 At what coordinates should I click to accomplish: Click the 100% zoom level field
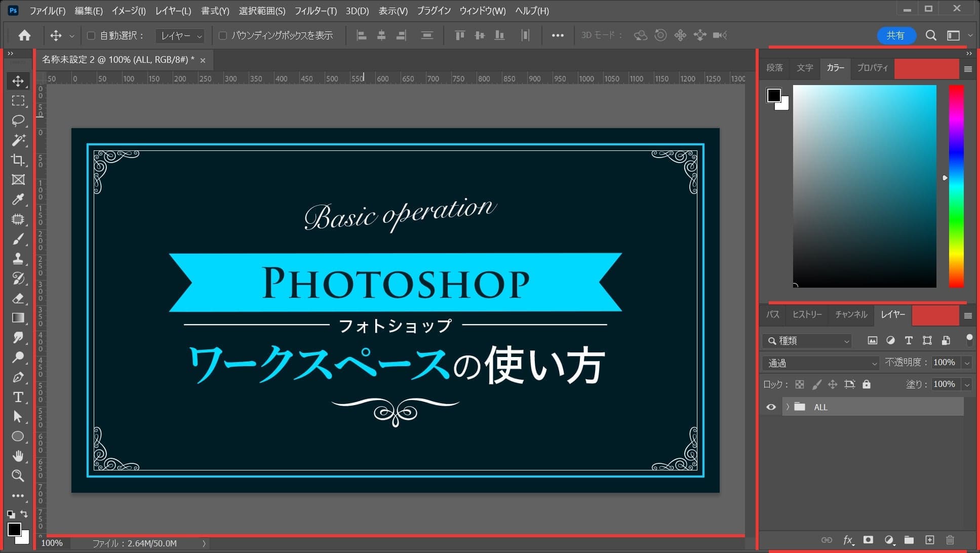pyautogui.click(x=52, y=543)
